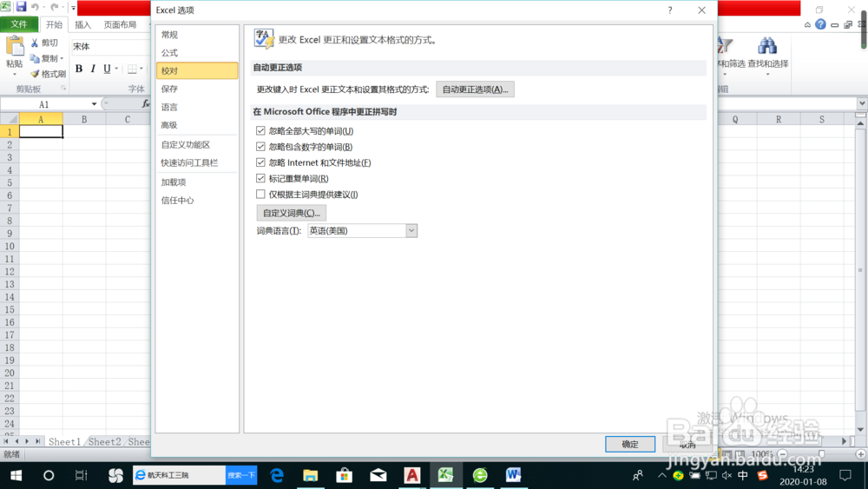This screenshot has height=489, width=868.
Task: Toggle Italic formatting
Action: (93, 69)
